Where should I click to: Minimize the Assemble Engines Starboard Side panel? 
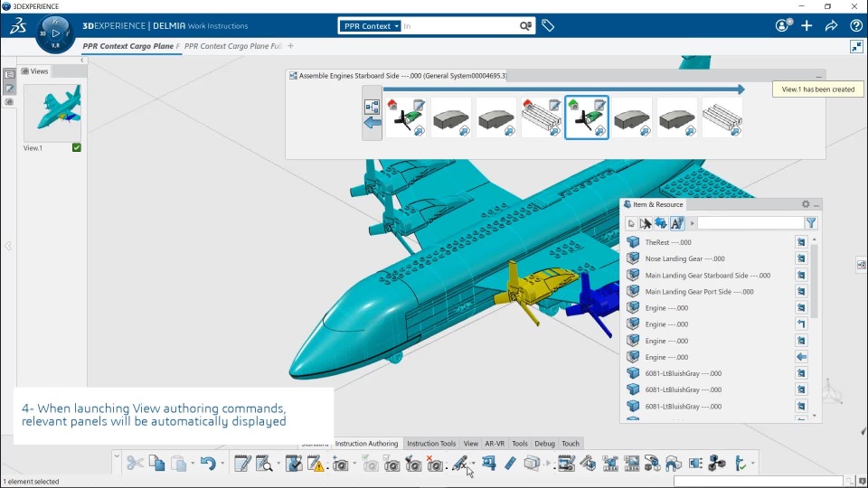pos(818,76)
